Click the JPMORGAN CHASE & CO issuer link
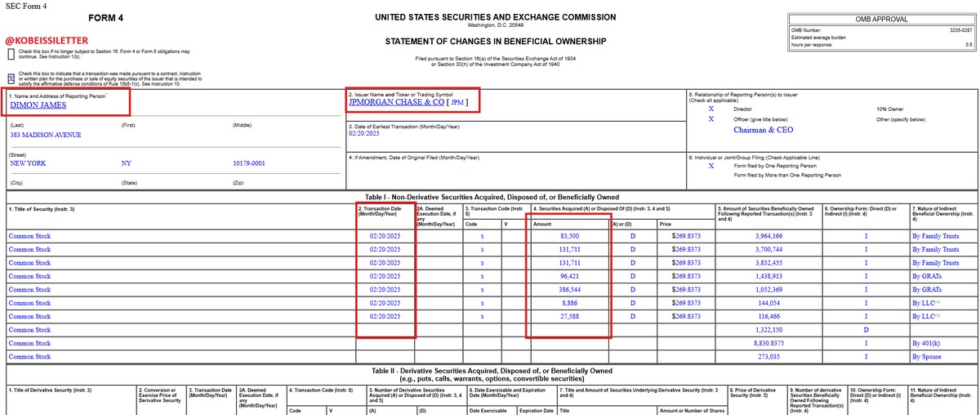 click(395, 103)
